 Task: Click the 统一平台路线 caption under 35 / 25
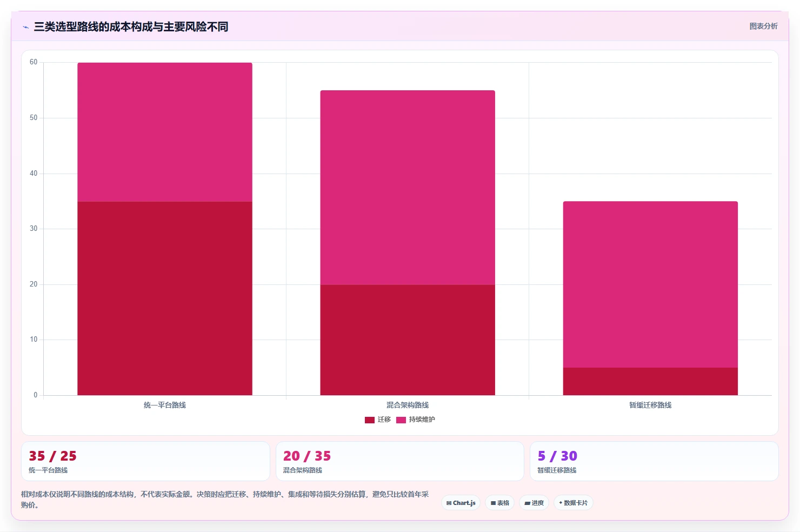pyautogui.click(x=48, y=470)
